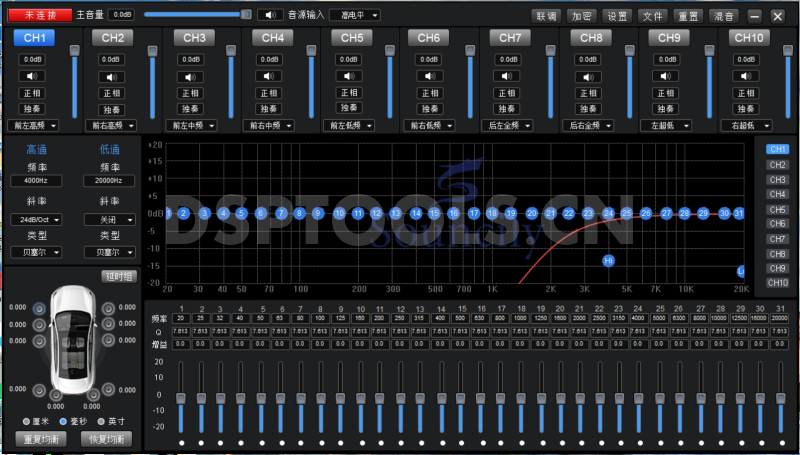
Task: Mute channel CH1 speaker icon
Action: [x=32, y=76]
